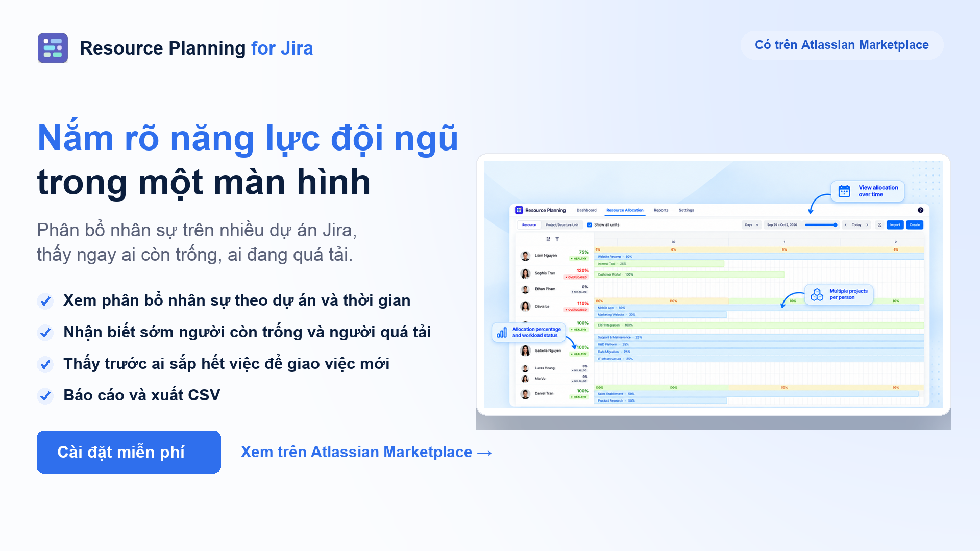The width and height of the screenshot is (980, 551).
Task: Click Olivia Le's 110% allocation value
Action: (582, 303)
